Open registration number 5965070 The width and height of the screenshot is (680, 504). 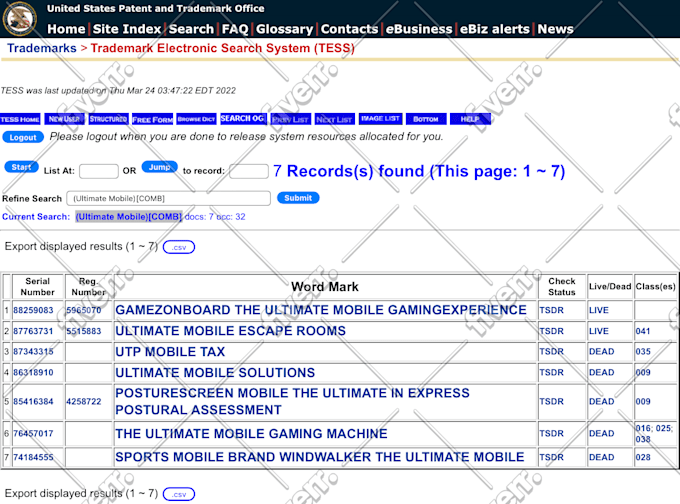(84, 310)
